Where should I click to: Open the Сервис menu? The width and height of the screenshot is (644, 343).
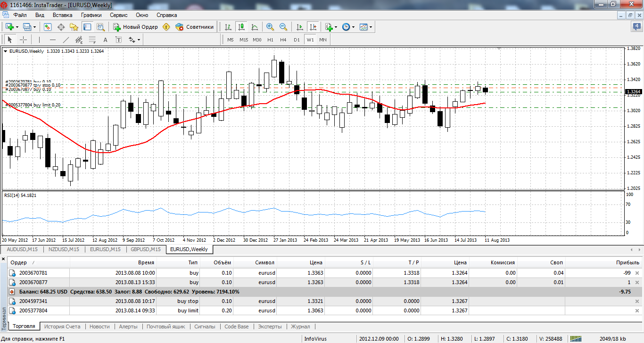[x=118, y=15]
